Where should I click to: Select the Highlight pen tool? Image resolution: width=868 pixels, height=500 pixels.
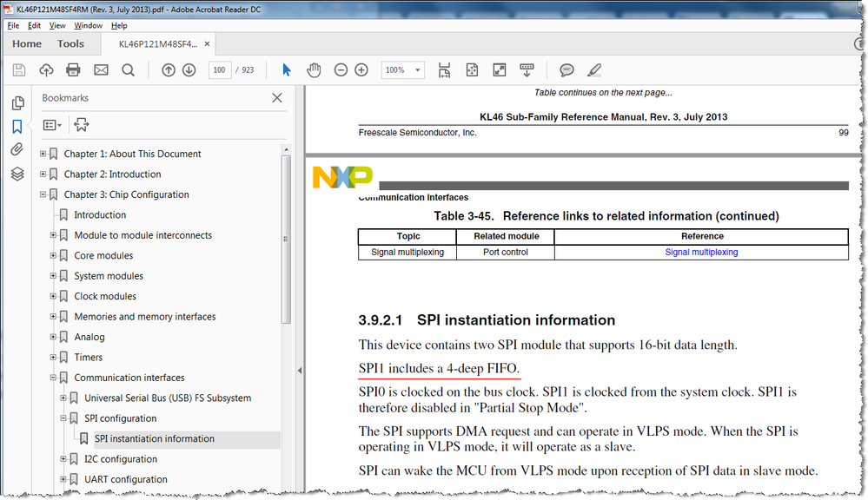point(594,70)
